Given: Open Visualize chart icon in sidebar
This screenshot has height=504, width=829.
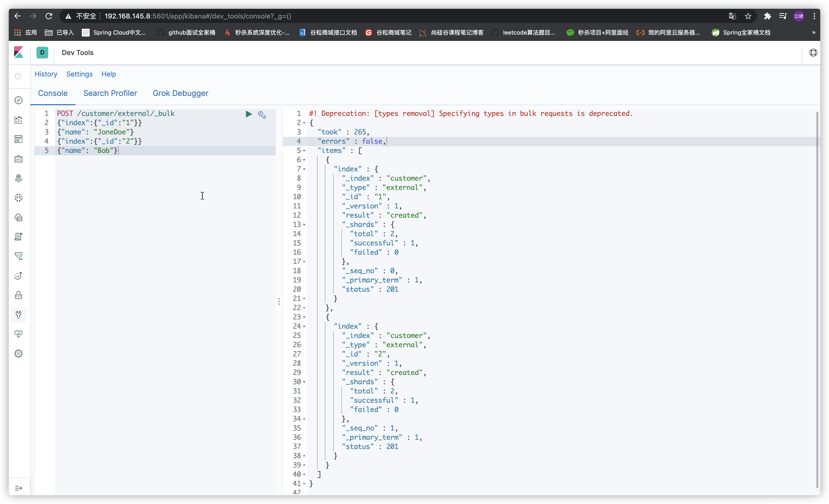Looking at the screenshot, I should point(19,120).
